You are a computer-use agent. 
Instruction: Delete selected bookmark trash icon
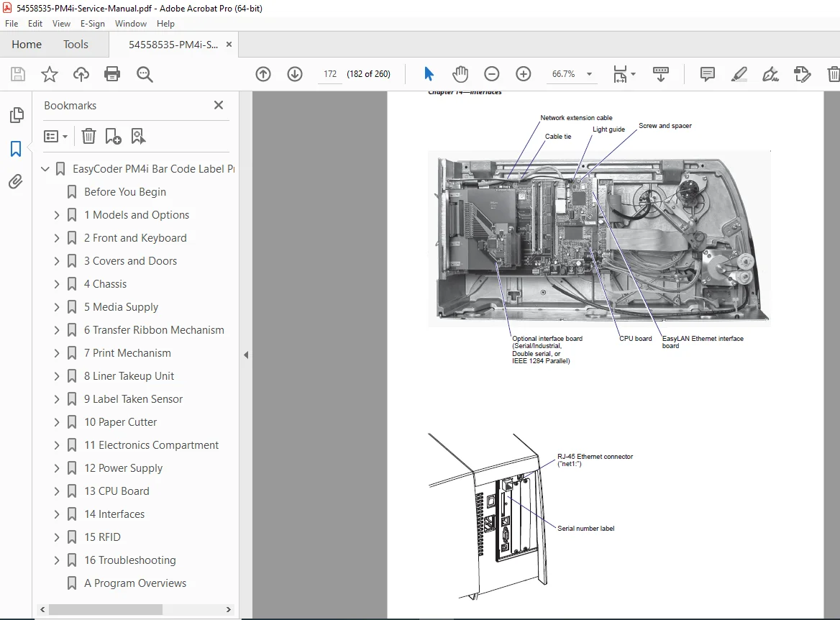click(88, 136)
